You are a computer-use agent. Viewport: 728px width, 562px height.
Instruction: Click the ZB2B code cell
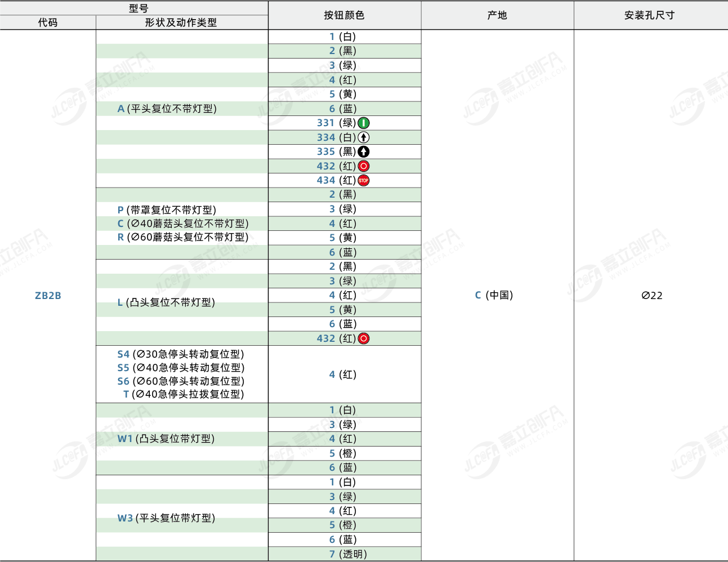pos(48,296)
